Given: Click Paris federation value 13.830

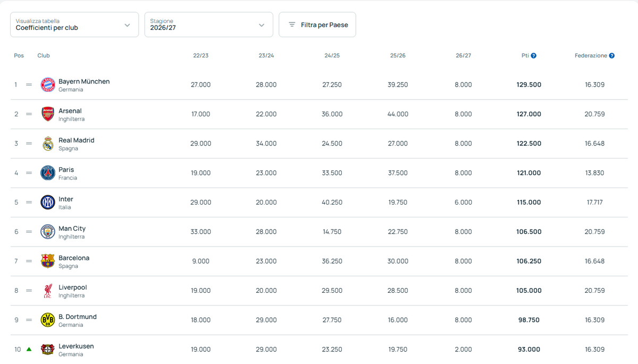Looking at the screenshot, I should tap(594, 173).
